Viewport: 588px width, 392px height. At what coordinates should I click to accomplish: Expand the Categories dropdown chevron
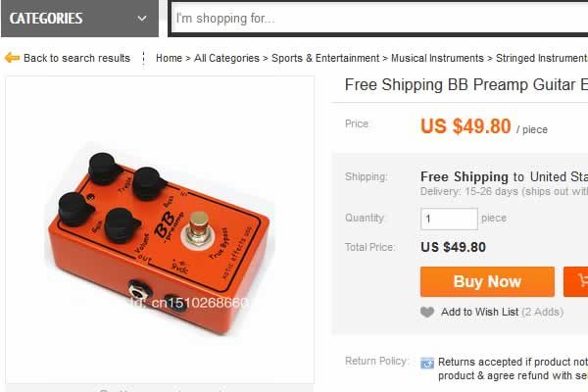pos(142,18)
